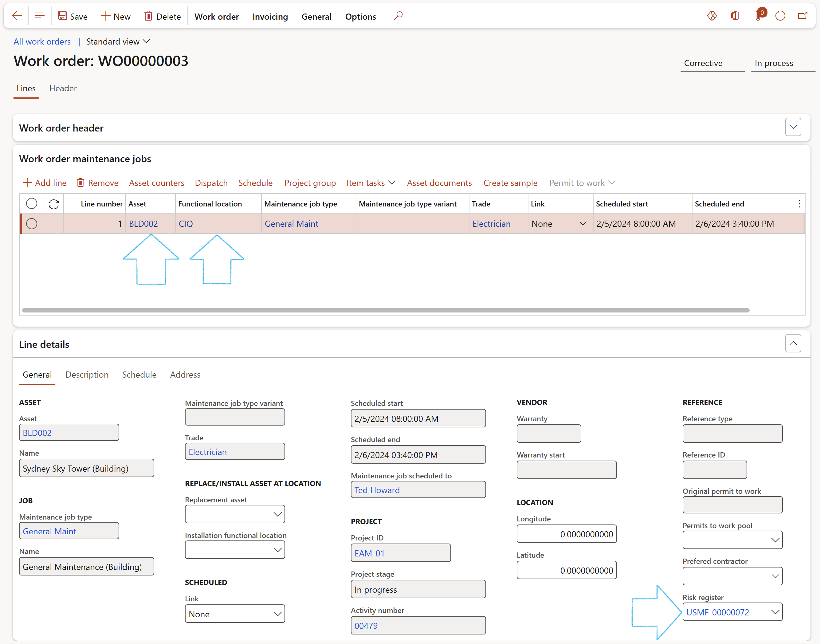The image size is (820, 644).
Task: Open the Standard view dropdown
Action: click(118, 41)
